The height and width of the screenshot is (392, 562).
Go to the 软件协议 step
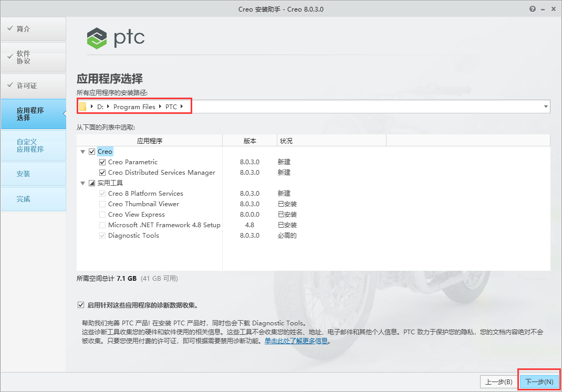tap(33, 57)
